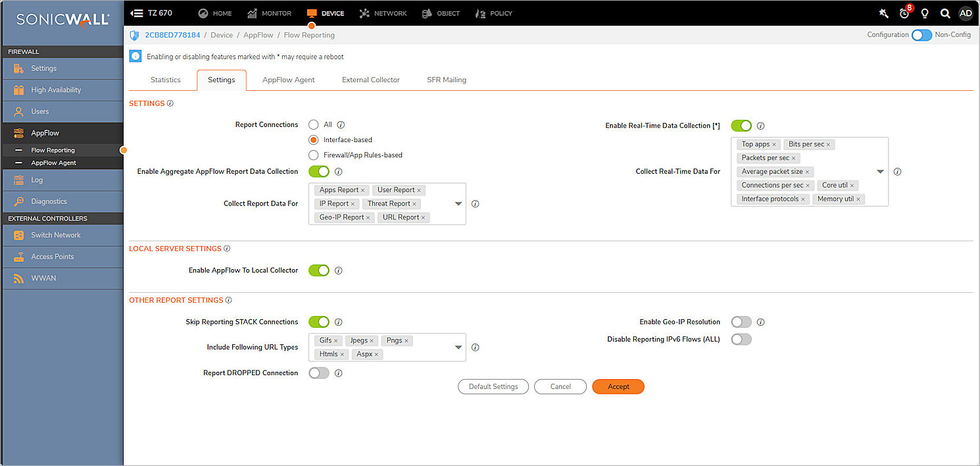The height and width of the screenshot is (466, 980).
Task: Expand the Include Following URL Types dropdown
Action: (458, 347)
